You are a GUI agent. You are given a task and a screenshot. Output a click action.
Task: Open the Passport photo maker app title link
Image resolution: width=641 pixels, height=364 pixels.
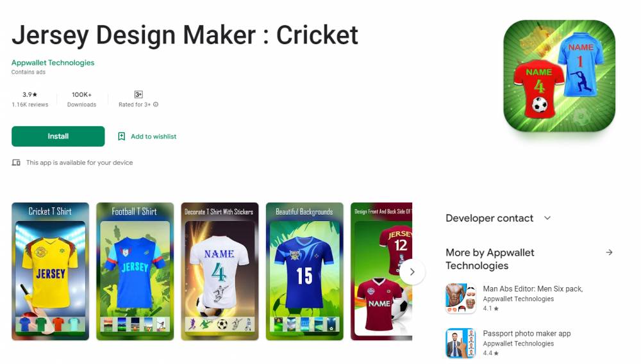(526, 333)
